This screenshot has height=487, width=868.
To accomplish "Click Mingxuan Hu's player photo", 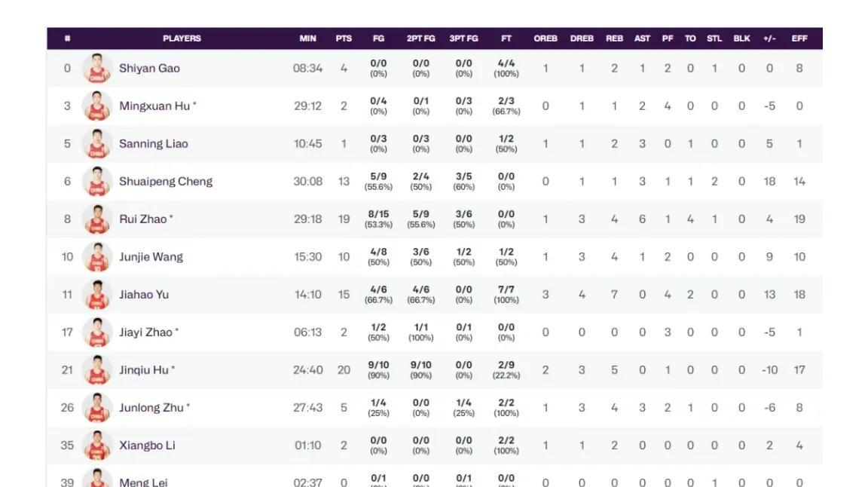I will click(x=96, y=106).
